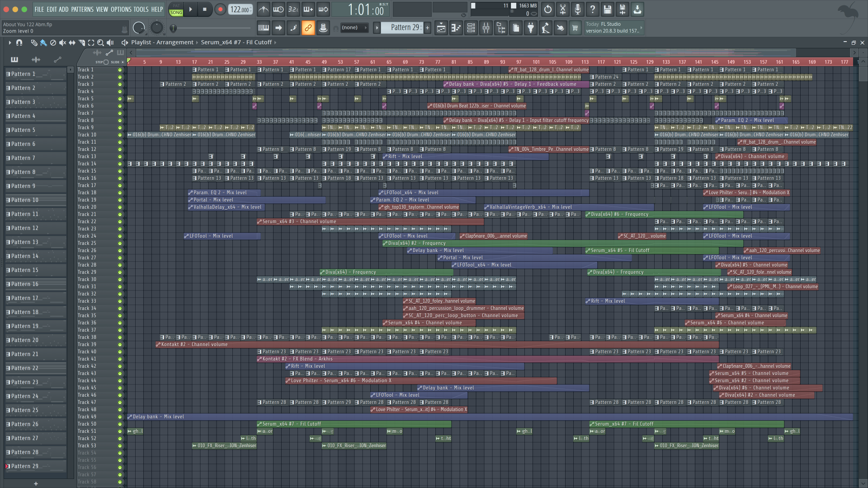Toggle the record button
This screenshot has height=488, width=868.
[220, 9]
